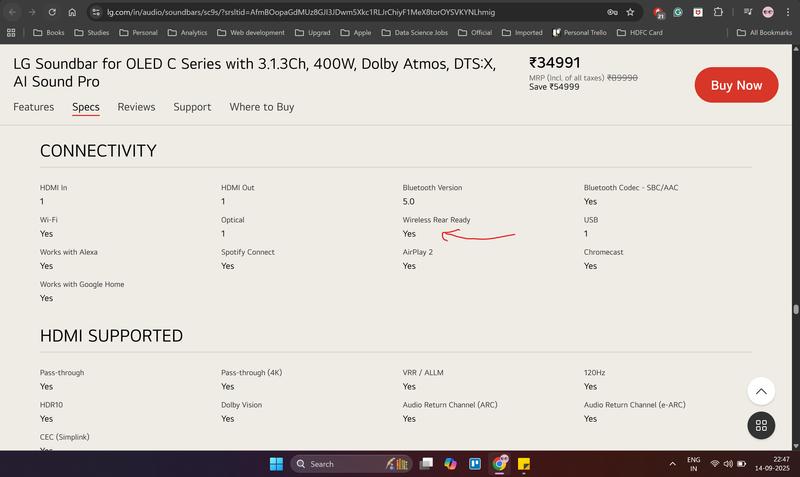
Task: Click the address bar URL
Action: 300,12
